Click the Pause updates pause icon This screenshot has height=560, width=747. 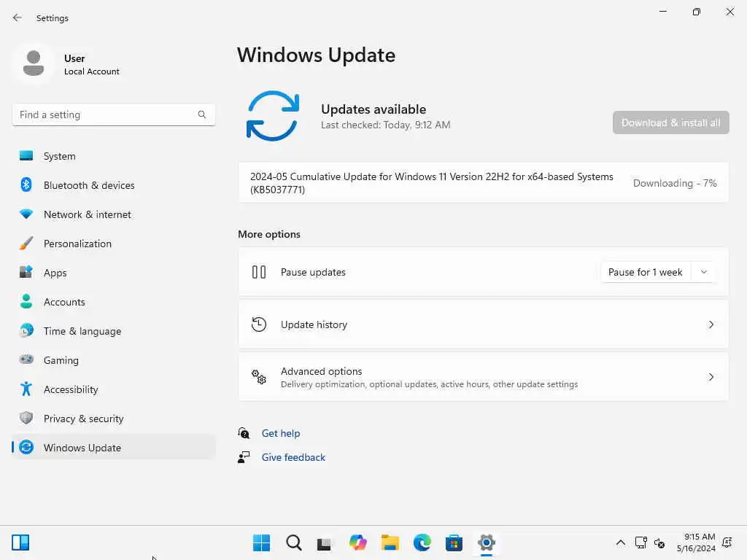[259, 272]
